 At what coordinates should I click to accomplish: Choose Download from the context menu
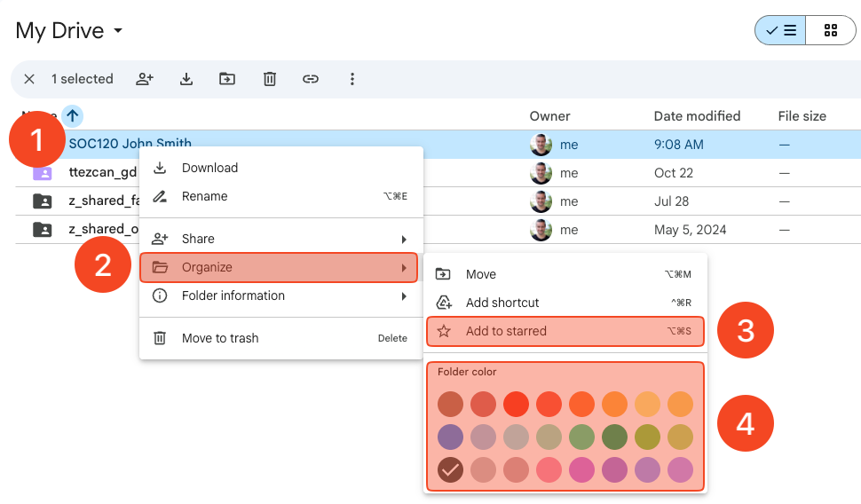pos(281,168)
